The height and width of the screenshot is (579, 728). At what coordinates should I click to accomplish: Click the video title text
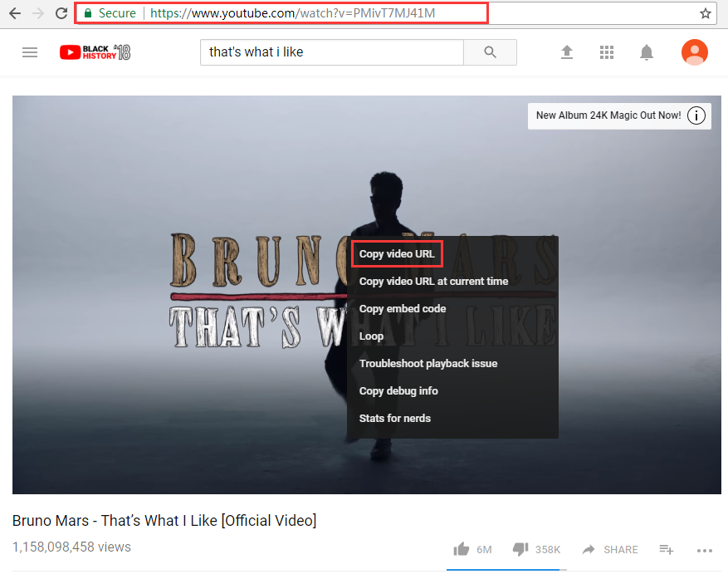click(164, 521)
